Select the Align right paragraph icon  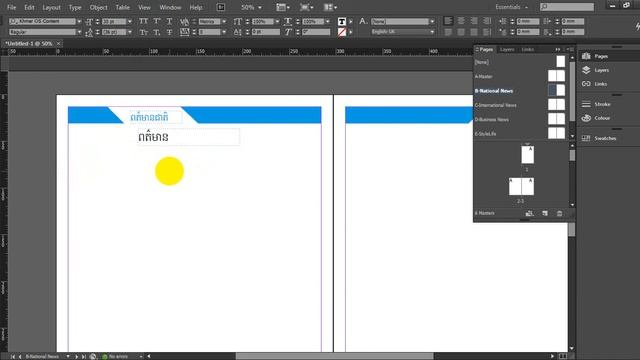[474, 21]
